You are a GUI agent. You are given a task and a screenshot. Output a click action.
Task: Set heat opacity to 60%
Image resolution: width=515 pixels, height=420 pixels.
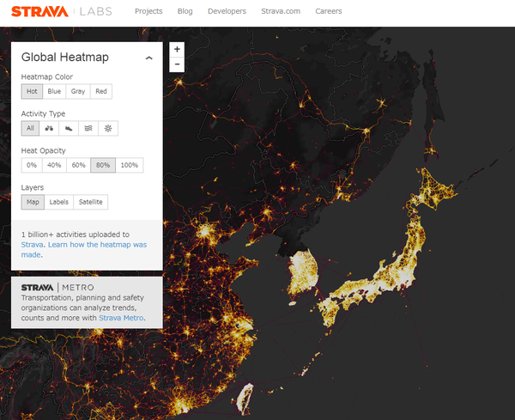click(78, 165)
